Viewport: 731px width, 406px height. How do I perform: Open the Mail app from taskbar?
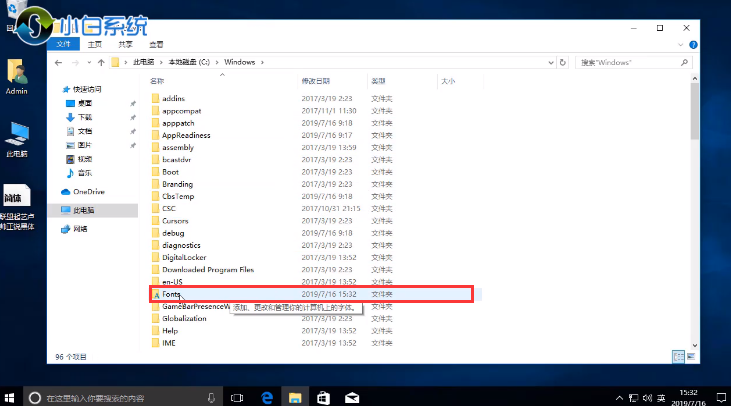pyautogui.click(x=352, y=398)
